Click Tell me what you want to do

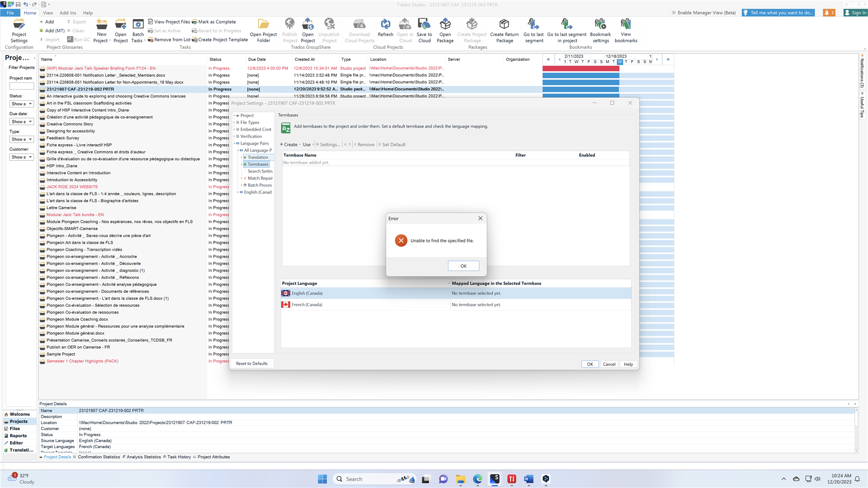[x=778, y=13]
